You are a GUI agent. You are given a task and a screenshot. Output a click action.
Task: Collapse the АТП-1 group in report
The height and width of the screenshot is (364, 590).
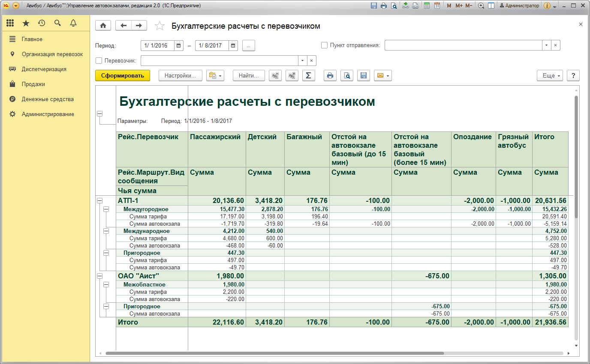(x=100, y=200)
